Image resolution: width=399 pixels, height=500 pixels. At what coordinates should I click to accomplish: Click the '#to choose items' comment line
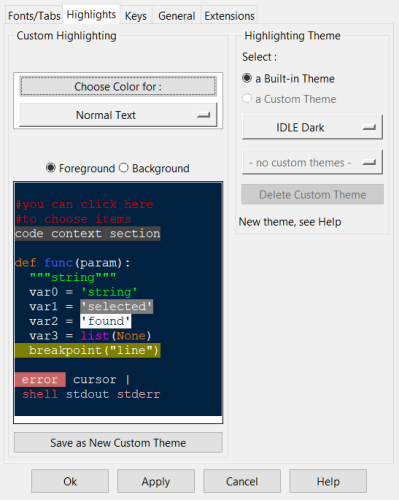tap(73, 219)
